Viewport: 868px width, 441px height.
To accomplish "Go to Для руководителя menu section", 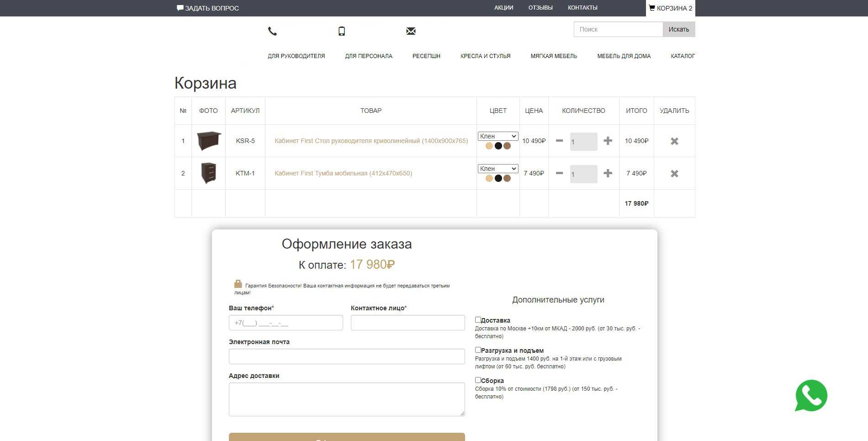I will (x=296, y=56).
